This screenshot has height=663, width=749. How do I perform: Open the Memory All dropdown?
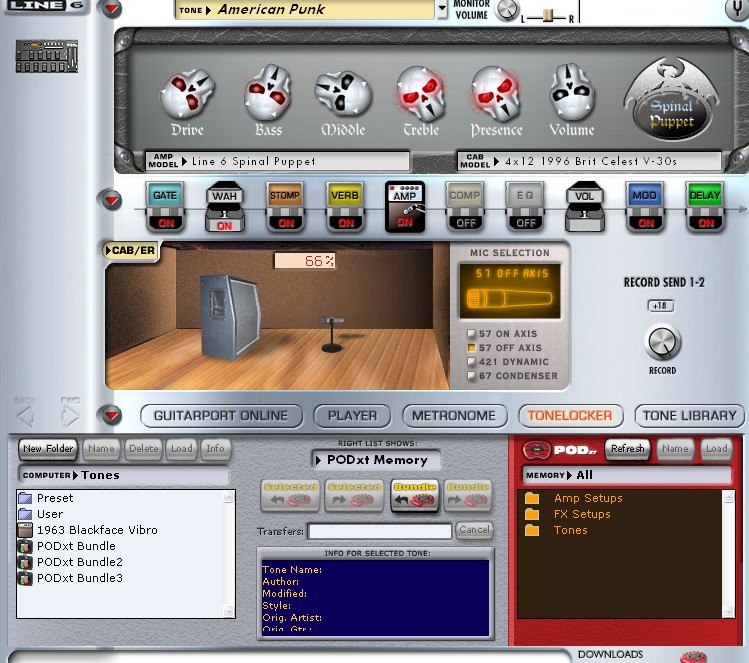[627, 475]
